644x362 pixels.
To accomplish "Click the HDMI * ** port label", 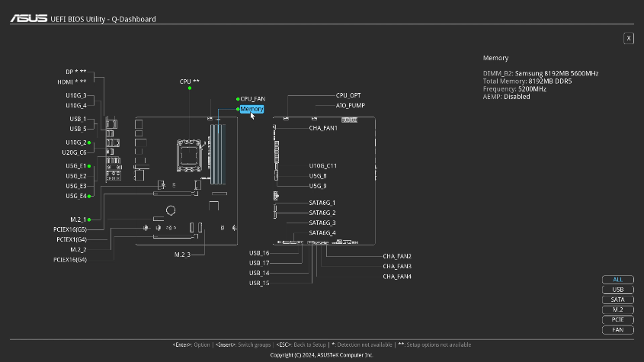I will click(72, 82).
